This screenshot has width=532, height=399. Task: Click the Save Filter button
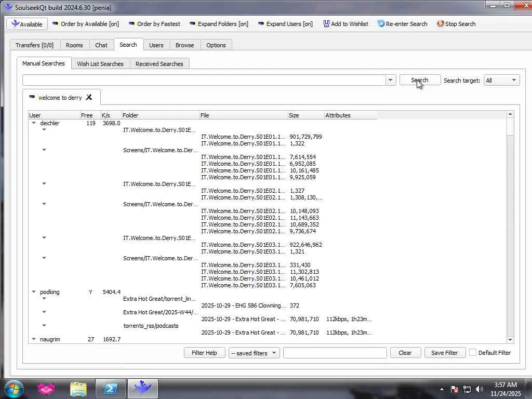[445, 353]
